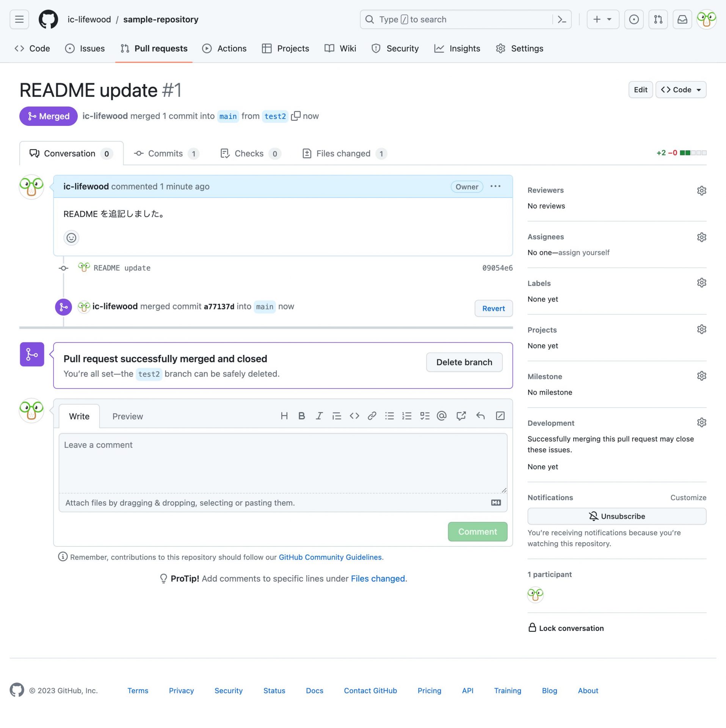Screen dimensions: 726x728
Task: Lock conversation on this pull request
Action: (x=566, y=628)
